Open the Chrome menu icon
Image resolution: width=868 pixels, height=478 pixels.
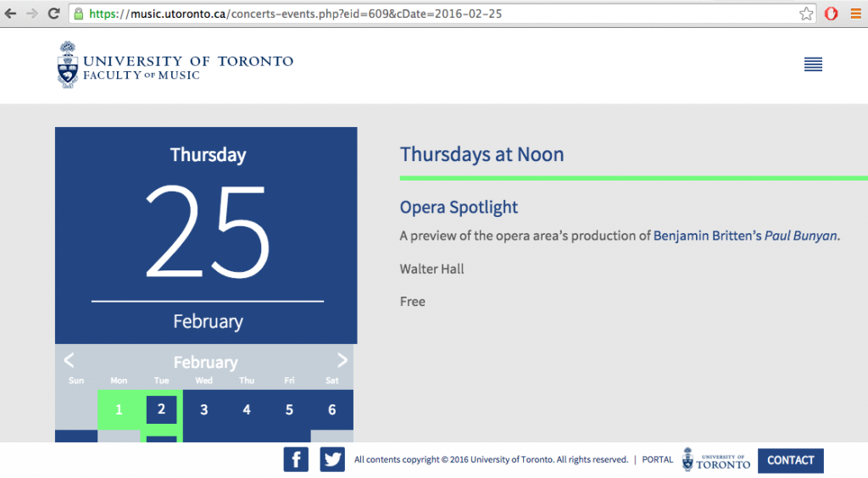[854, 14]
